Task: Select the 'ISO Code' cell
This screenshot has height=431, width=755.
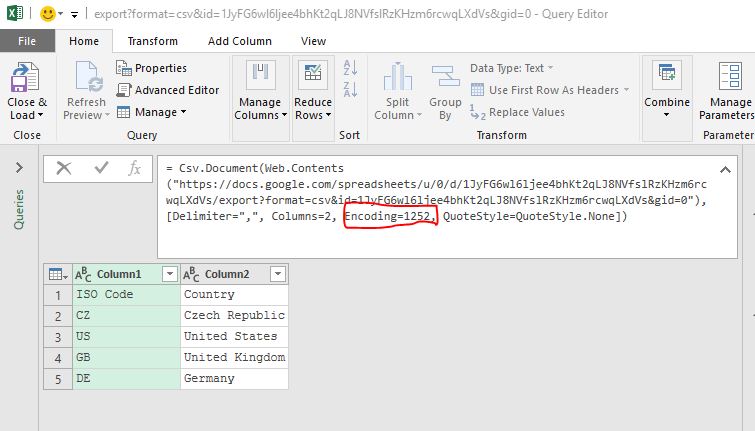Action: tap(127, 295)
